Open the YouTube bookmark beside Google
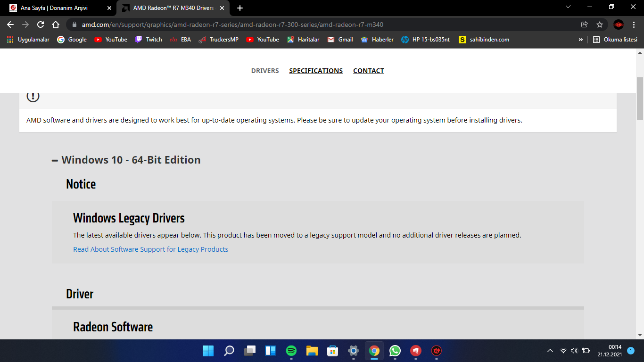 (x=111, y=40)
